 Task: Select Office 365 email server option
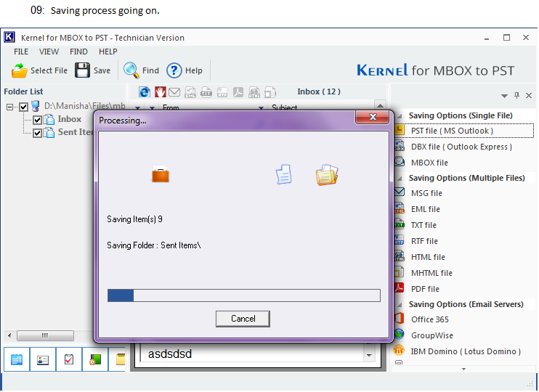click(x=430, y=319)
